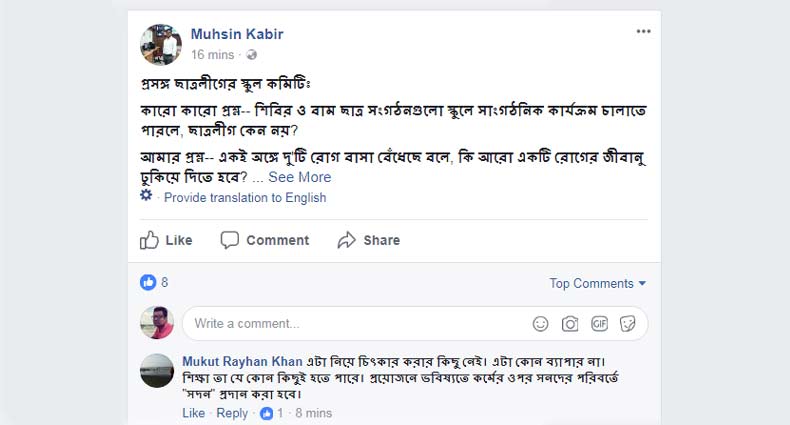Click Provide translation to English link

245,198
